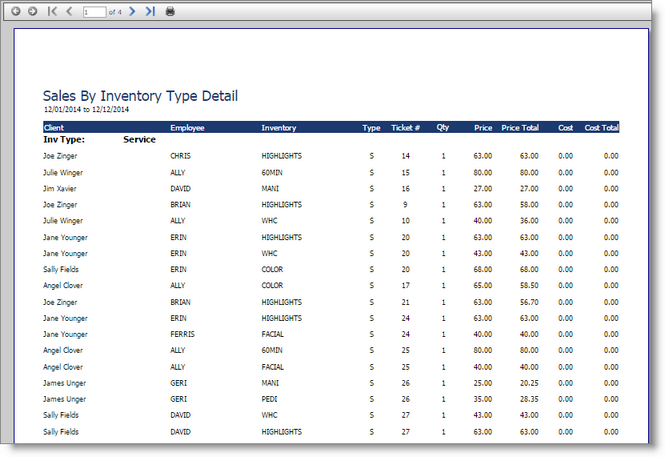This screenshot has width=665, height=457.
Task: Jump to the first report page
Action: click(52, 11)
